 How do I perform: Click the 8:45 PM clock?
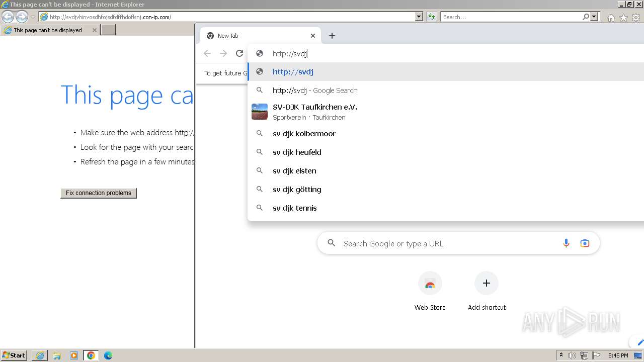pos(618,355)
